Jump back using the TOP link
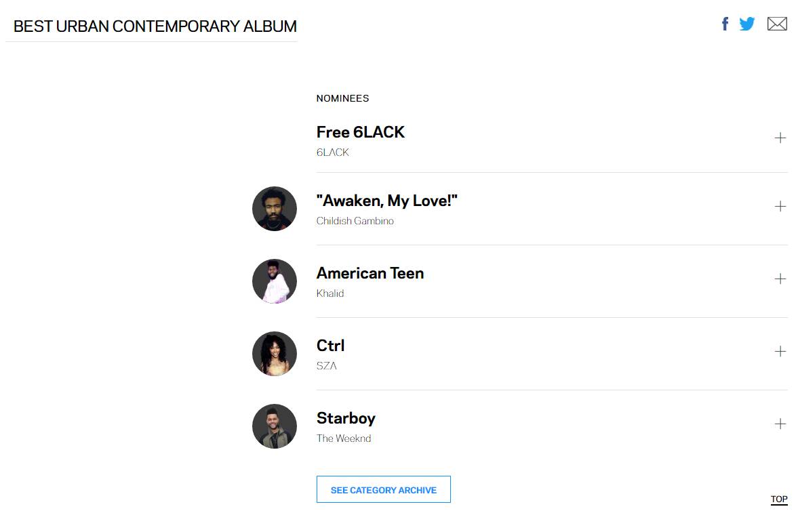798x532 pixels. coord(779,499)
